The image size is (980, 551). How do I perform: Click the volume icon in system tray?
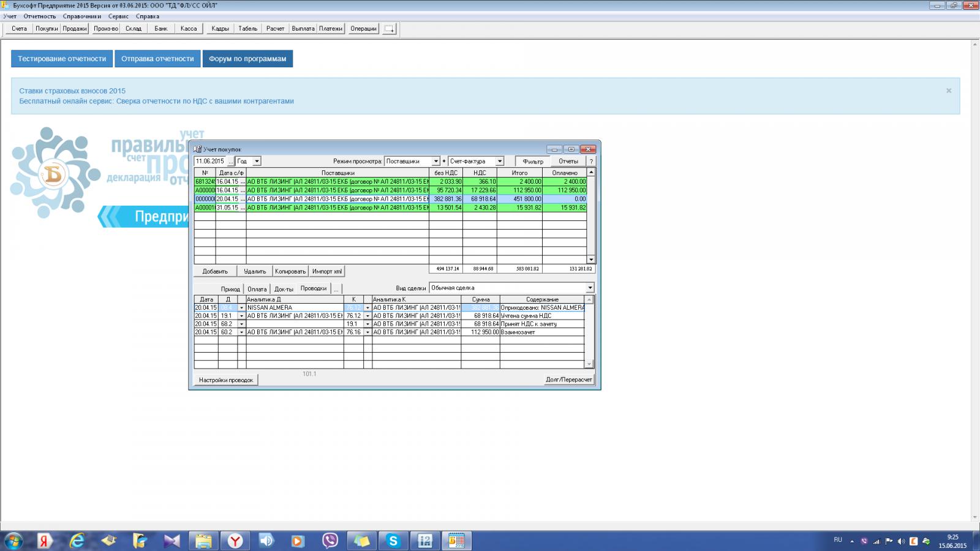pos(901,541)
